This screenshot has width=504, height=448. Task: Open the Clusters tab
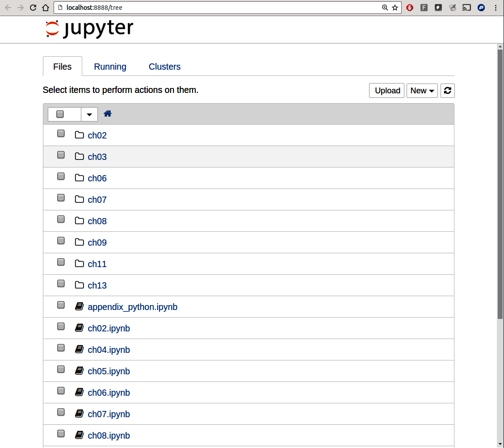point(164,67)
